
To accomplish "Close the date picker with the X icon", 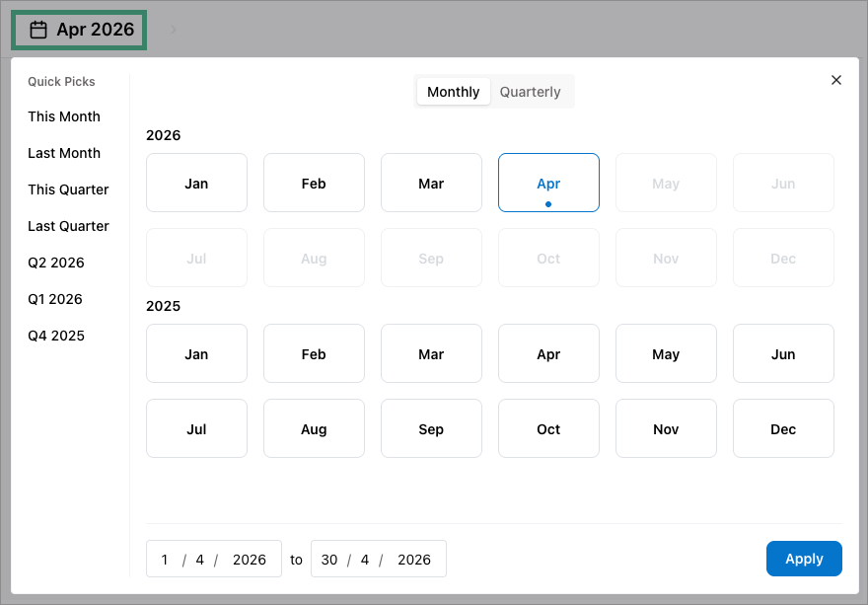I will pyautogui.click(x=836, y=80).
